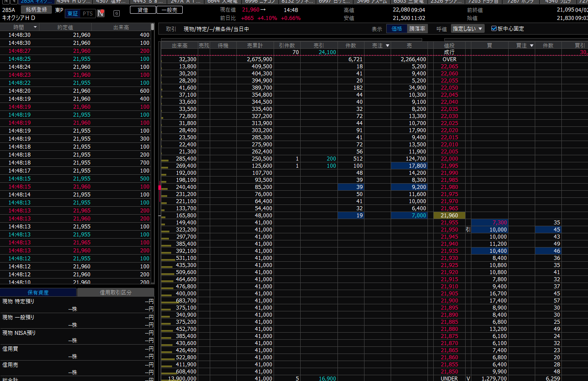
Task: Toggle 板中心固定 checkbox
Action: pyautogui.click(x=494, y=29)
